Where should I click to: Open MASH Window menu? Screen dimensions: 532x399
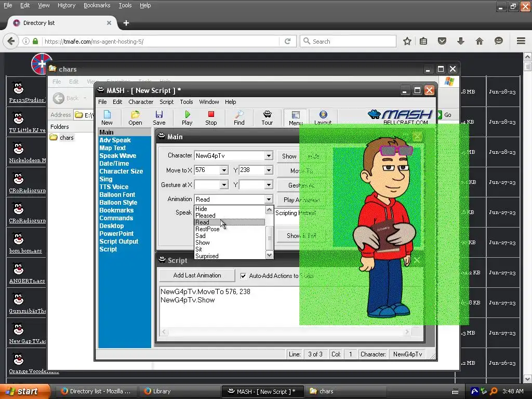(x=209, y=102)
